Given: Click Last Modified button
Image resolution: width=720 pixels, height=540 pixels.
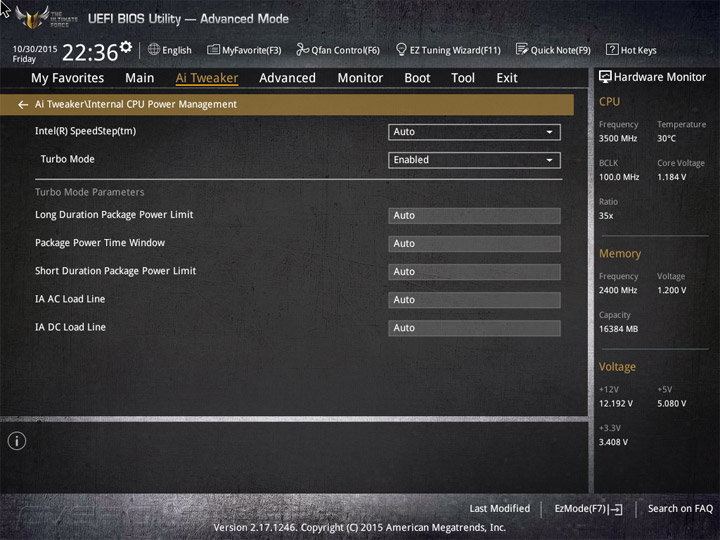Looking at the screenshot, I should [500, 509].
